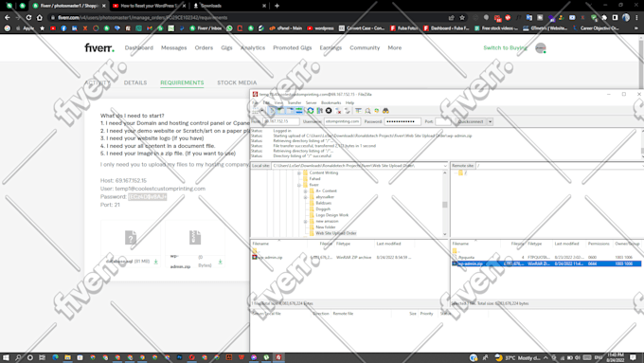The height and width of the screenshot is (363, 644).
Task: Open FileZilla Help menu
Action: [349, 102]
